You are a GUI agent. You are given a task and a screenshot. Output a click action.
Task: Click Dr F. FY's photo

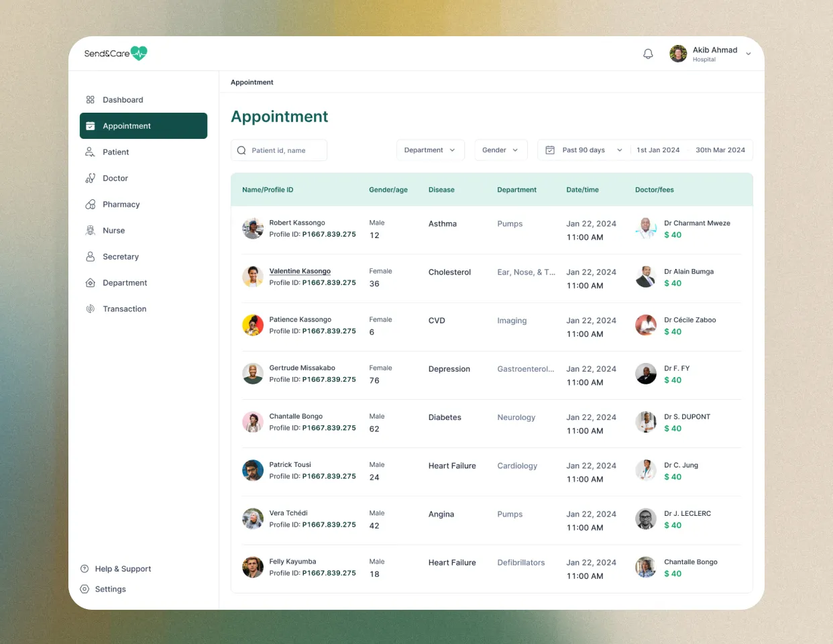(646, 374)
